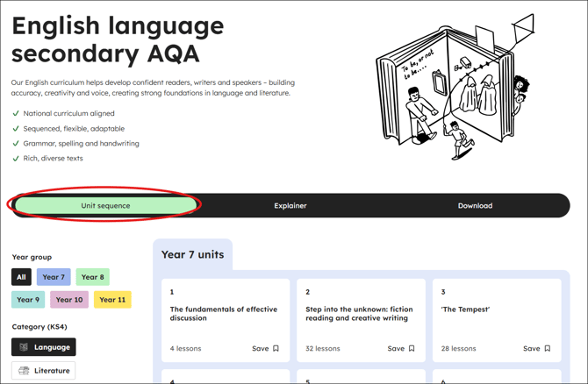
Task: Filter units by Year 9
Action: point(28,299)
